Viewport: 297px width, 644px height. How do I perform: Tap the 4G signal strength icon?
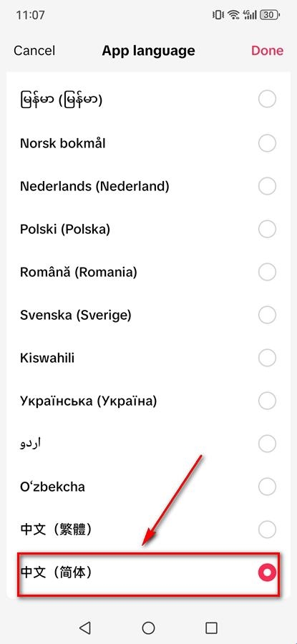pos(250,15)
